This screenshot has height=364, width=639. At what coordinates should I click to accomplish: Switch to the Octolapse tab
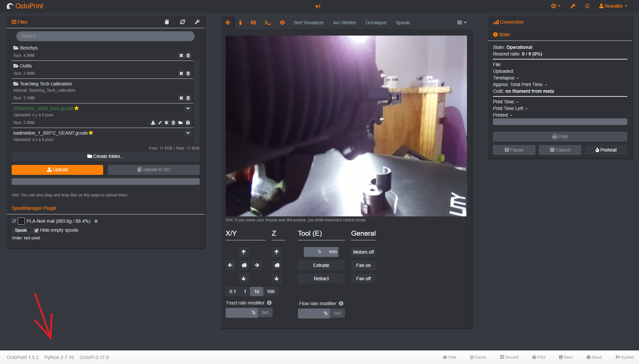(x=376, y=23)
